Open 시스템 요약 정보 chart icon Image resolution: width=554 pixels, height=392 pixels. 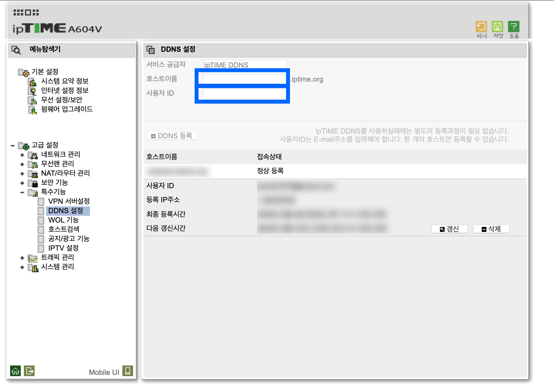point(32,82)
